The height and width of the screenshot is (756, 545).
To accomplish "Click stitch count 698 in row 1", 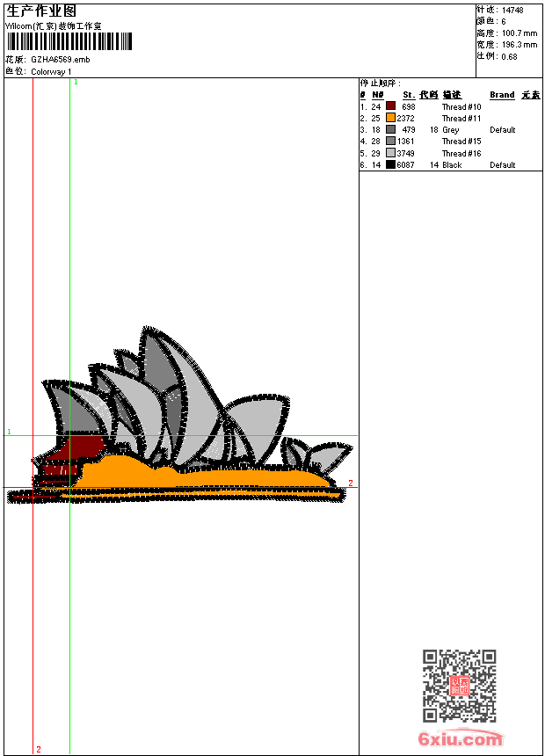I will [409, 106].
